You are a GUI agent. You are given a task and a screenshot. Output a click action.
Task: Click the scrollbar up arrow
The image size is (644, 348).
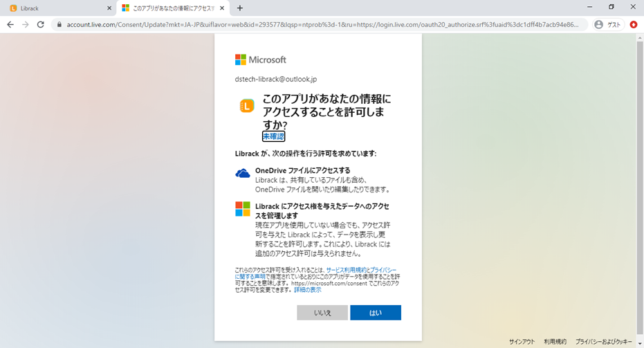(x=639, y=37)
